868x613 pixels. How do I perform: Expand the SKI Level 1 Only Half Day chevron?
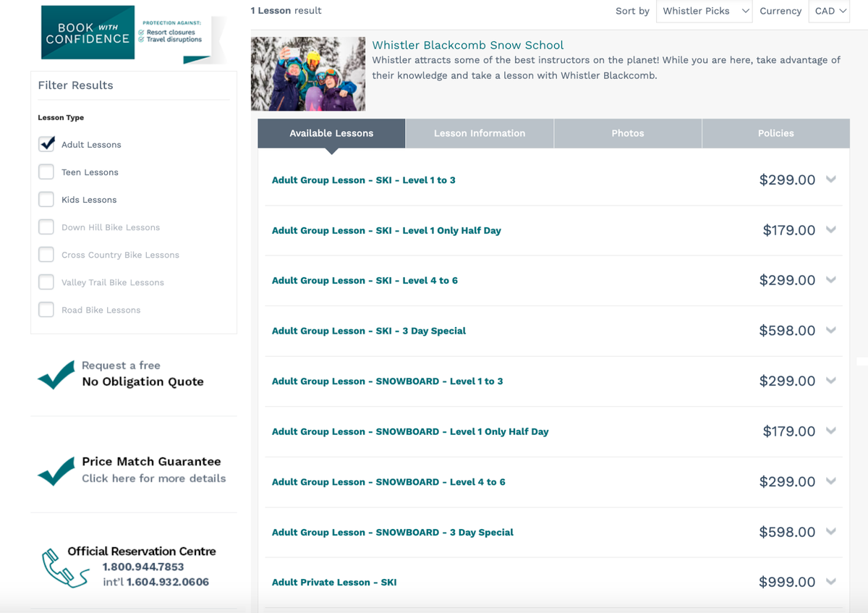(830, 229)
